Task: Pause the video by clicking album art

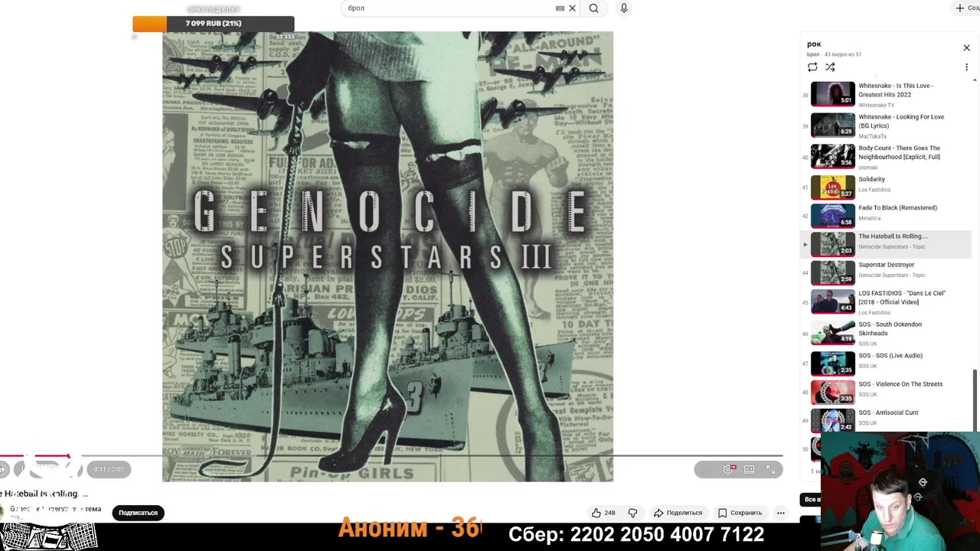Action: [x=387, y=256]
